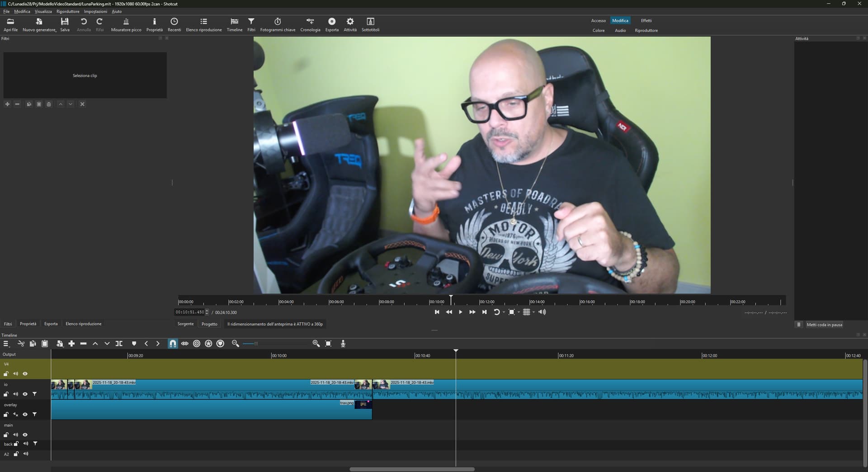The height and width of the screenshot is (472, 868).
Task: Open the Misuratore picco peak meter
Action: pos(126,24)
